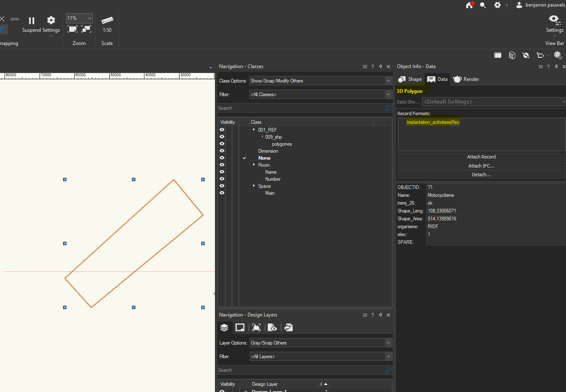Switch to the Render tab
This screenshot has height=392, width=566.
pyautogui.click(x=466, y=79)
